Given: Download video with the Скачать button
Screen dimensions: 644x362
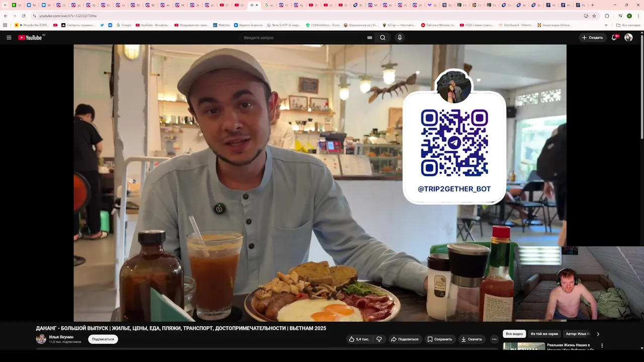Looking at the screenshot, I should click(x=471, y=339).
